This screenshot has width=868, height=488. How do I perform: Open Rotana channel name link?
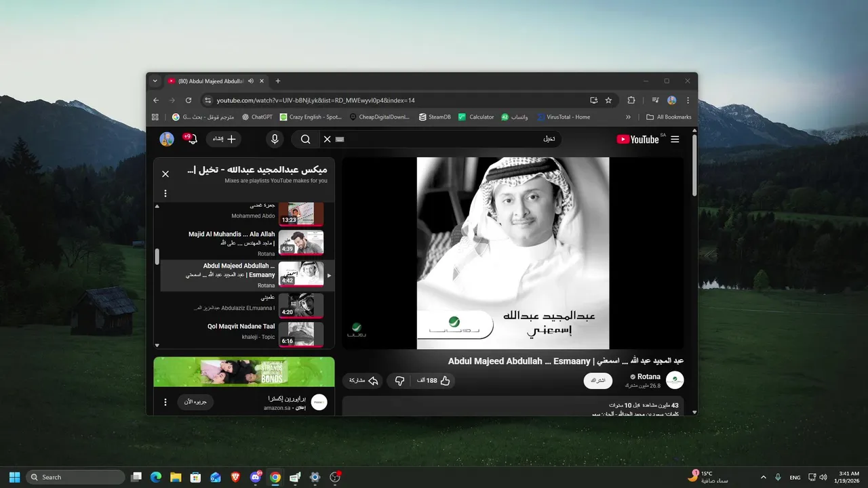(x=649, y=377)
